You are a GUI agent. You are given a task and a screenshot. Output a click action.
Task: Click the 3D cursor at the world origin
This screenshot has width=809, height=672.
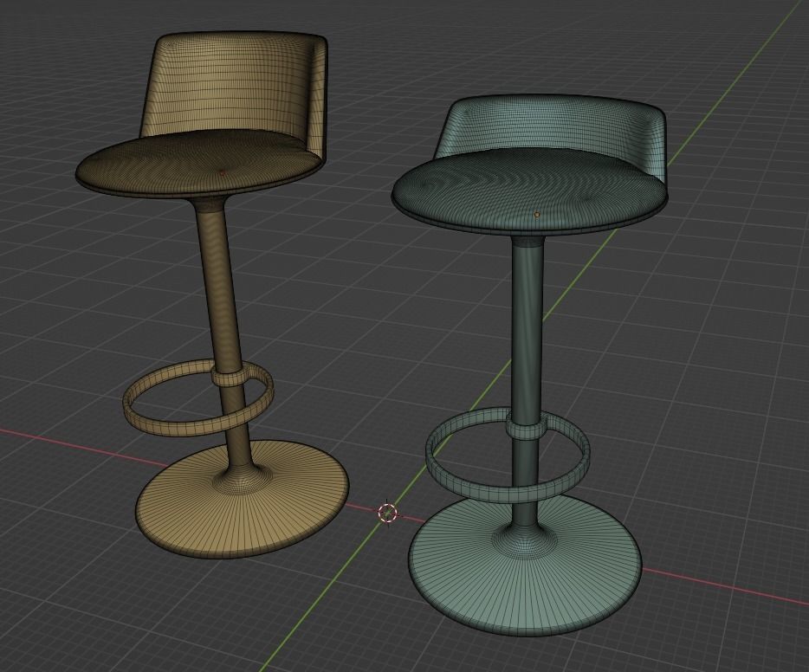tap(387, 512)
